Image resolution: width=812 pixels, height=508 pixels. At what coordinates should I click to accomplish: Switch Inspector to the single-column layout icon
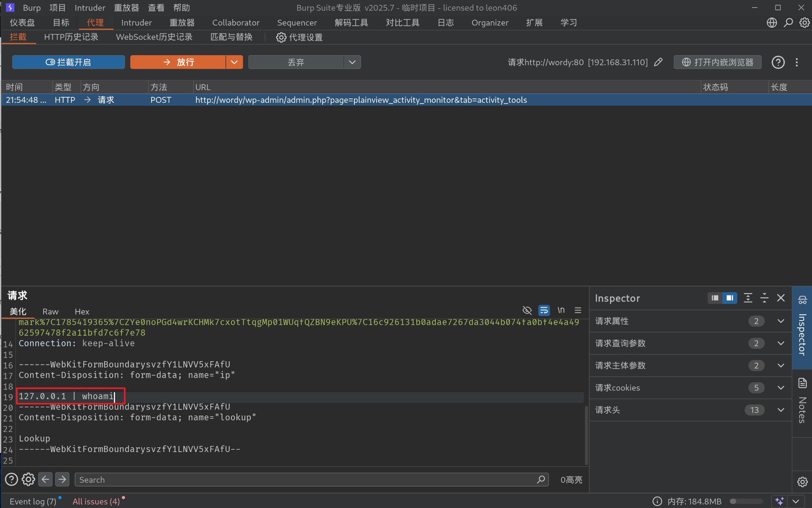pyautogui.click(x=715, y=298)
